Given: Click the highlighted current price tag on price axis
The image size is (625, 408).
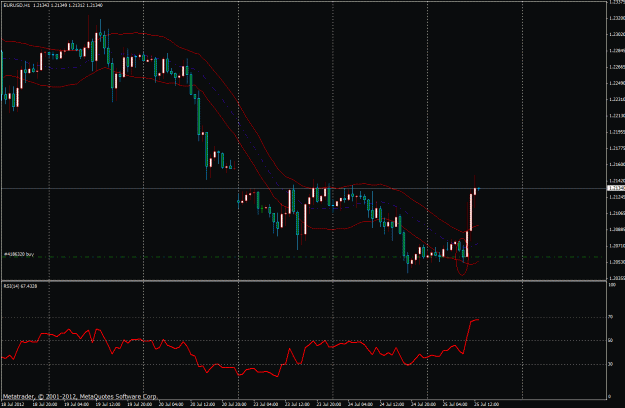Looking at the screenshot, I should point(616,188).
